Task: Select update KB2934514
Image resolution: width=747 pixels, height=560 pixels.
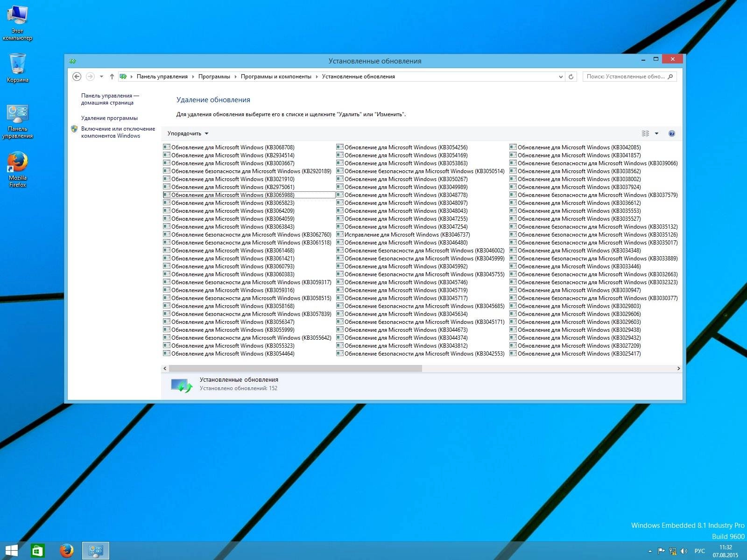Action: (x=229, y=155)
